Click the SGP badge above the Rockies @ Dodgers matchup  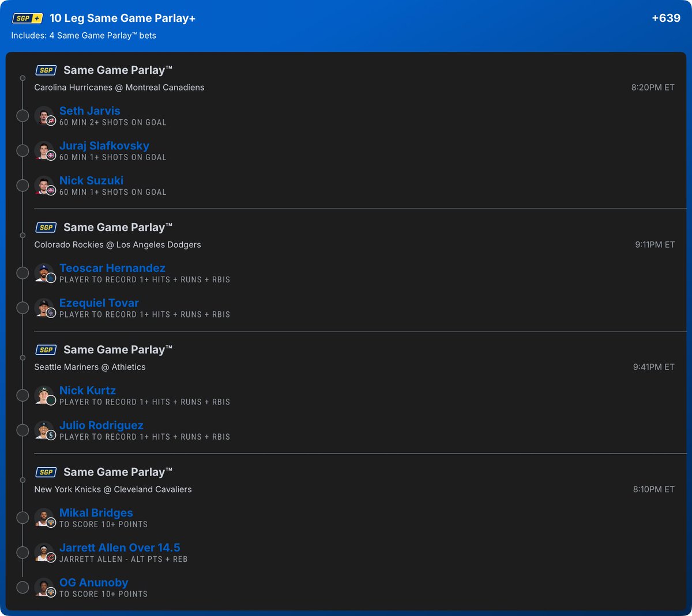point(46,228)
